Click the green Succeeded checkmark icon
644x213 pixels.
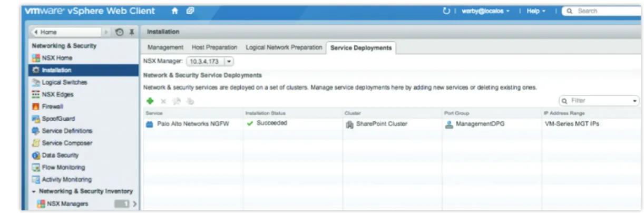(x=250, y=124)
